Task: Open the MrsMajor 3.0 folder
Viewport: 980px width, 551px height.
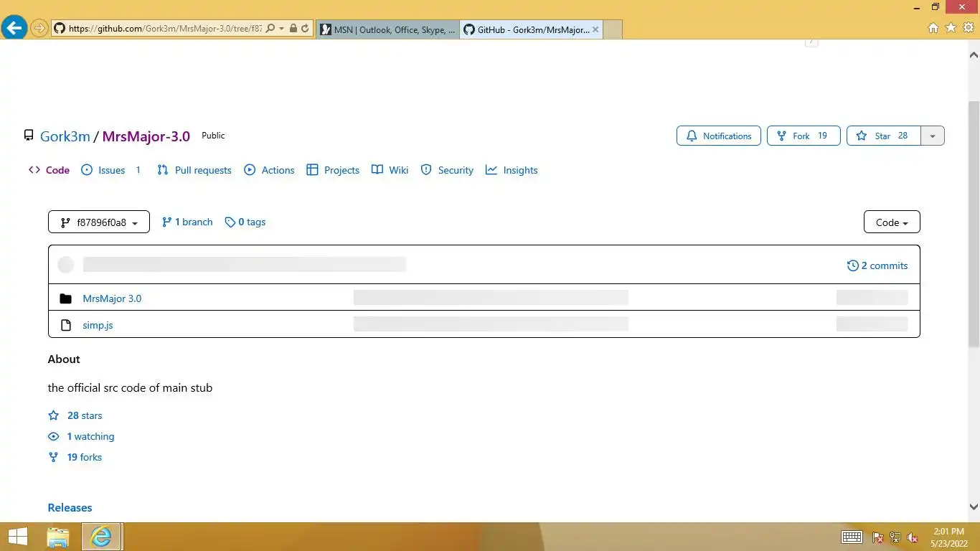Action: (x=112, y=298)
